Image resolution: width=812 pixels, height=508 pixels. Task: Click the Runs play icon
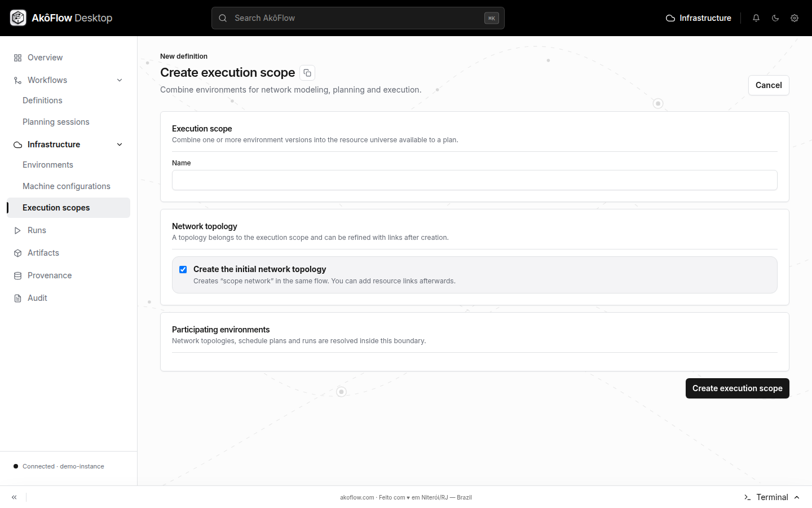click(x=17, y=230)
